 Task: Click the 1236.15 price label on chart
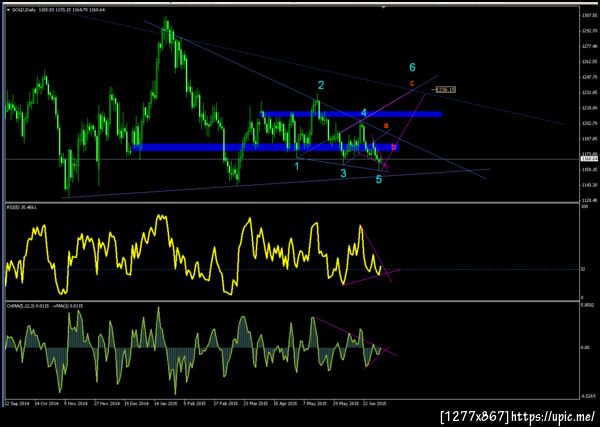click(446, 90)
